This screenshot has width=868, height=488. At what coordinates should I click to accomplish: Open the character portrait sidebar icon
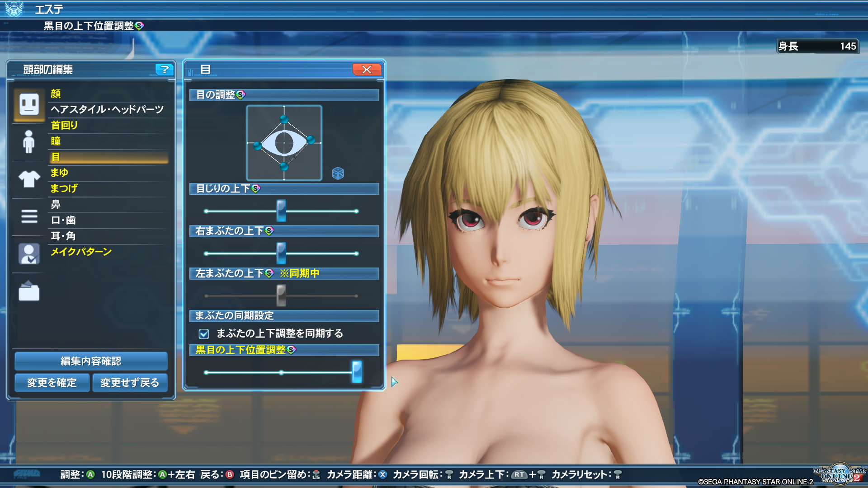29,253
